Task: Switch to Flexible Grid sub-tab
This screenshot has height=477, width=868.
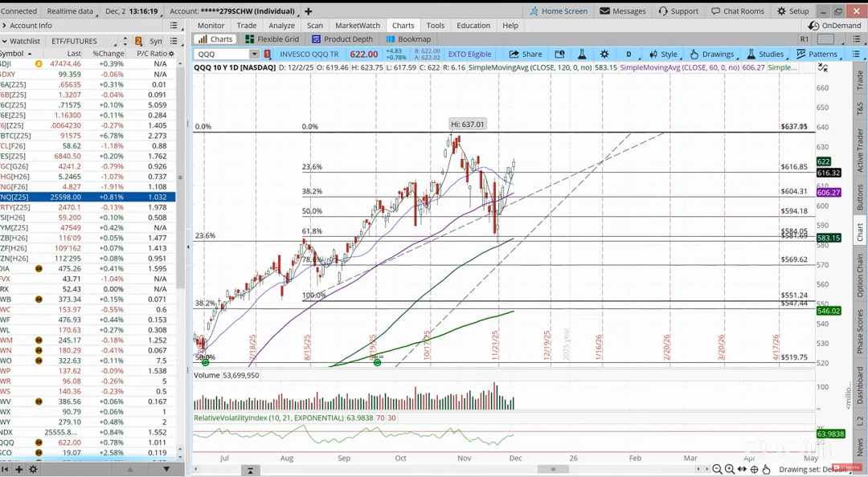Action: pos(272,39)
